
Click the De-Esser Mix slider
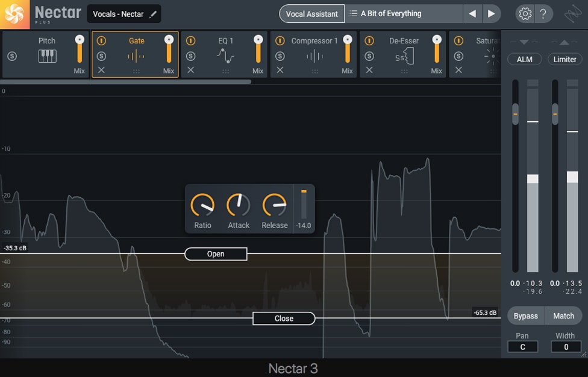pyautogui.click(x=437, y=49)
